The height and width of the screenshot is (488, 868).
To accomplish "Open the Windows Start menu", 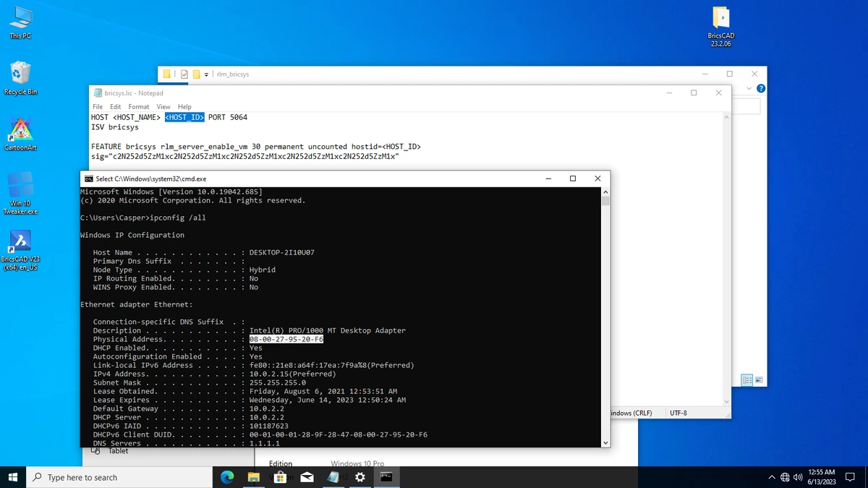I will click(12, 477).
